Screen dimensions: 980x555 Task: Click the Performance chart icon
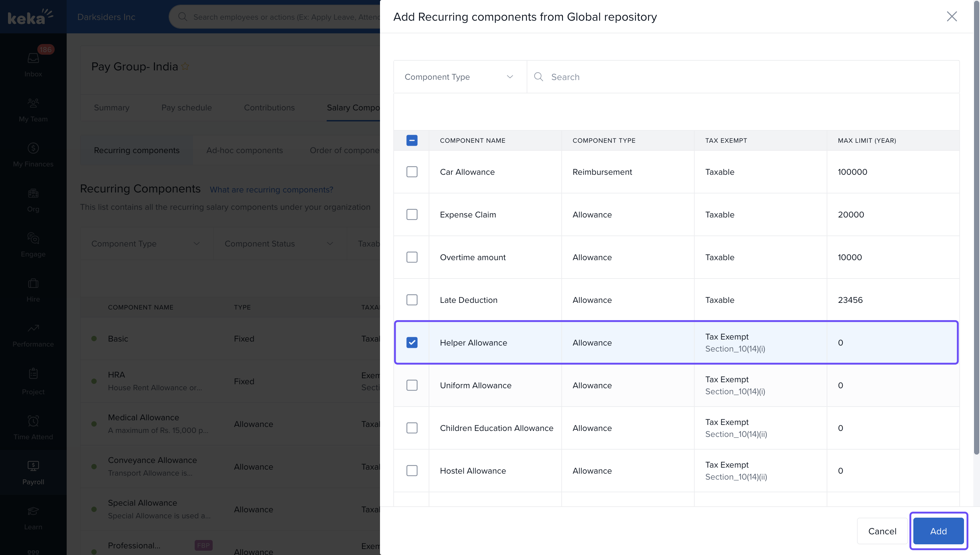pos(33,328)
